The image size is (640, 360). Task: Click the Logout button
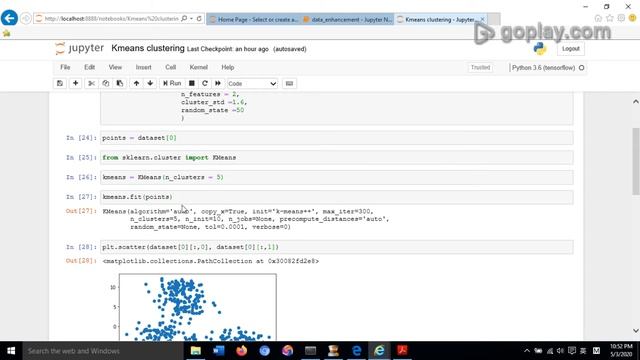[x=571, y=49]
